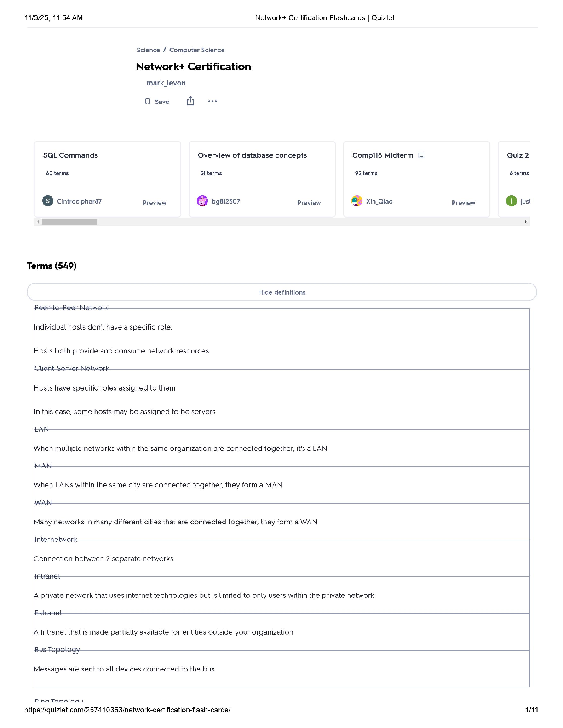Select the Peer-to-Peer Network term
Screen dimensions: 563x728
pyautogui.click(x=72, y=308)
